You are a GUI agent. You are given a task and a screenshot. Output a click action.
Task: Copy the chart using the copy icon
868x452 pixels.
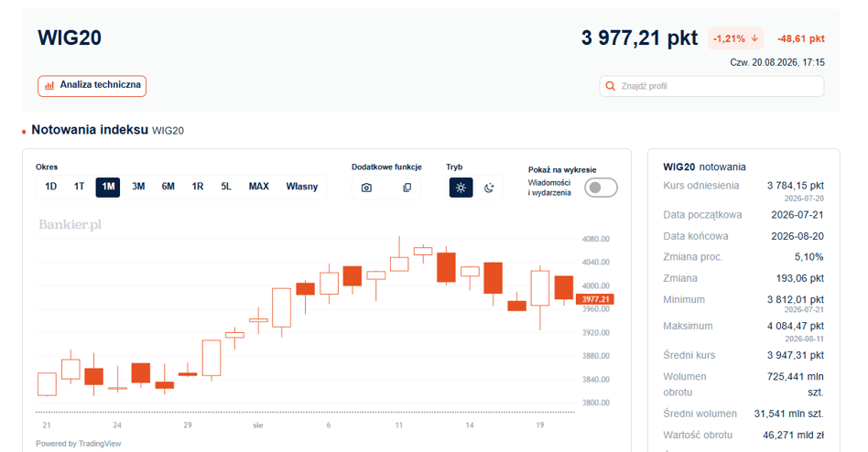407,188
